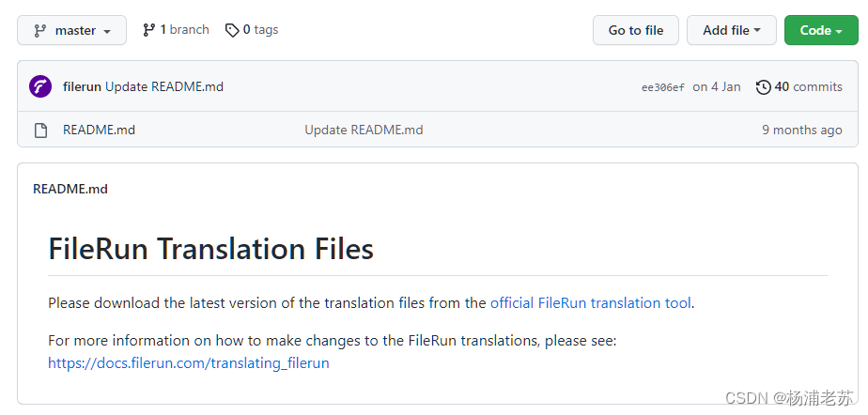
Task: Open the README.md file in the file list
Action: (x=99, y=130)
